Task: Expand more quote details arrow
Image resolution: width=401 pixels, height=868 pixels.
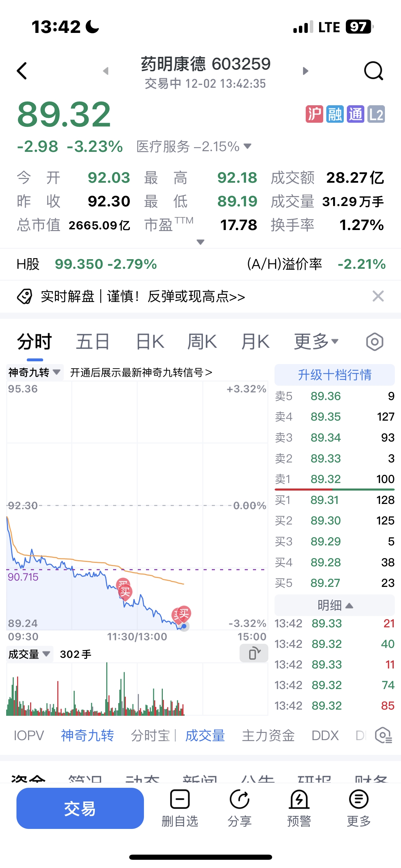Action: [200, 242]
